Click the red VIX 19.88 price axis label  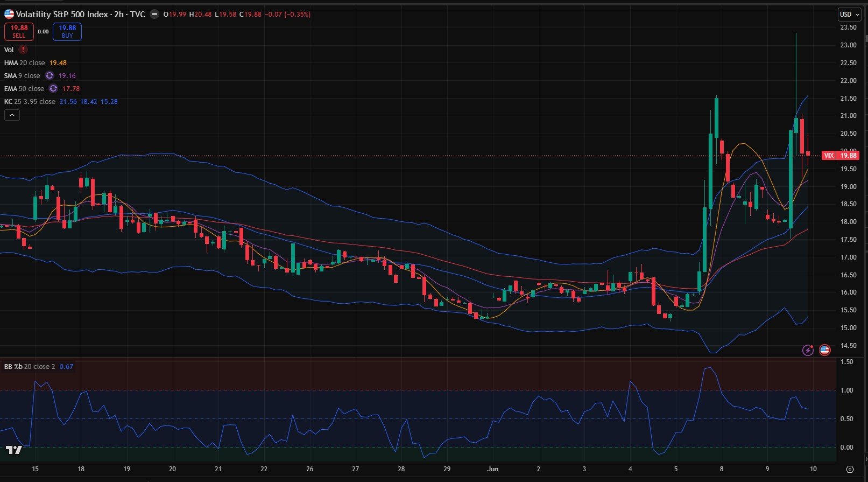841,156
